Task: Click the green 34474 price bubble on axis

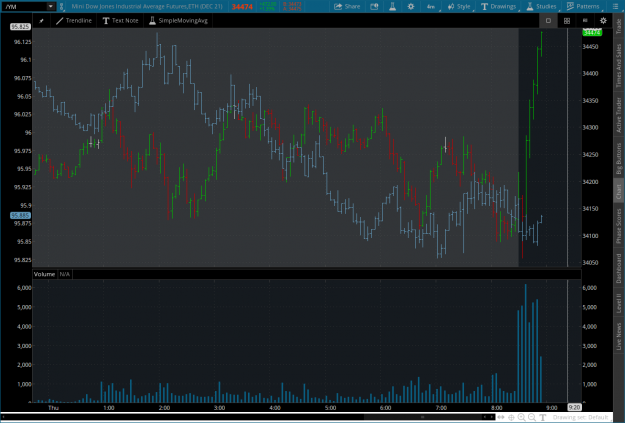Action: click(x=592, y=32)
